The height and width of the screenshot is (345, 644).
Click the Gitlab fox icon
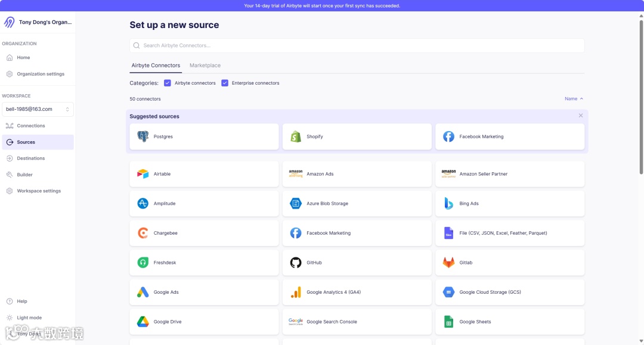(x=448, y=263)
